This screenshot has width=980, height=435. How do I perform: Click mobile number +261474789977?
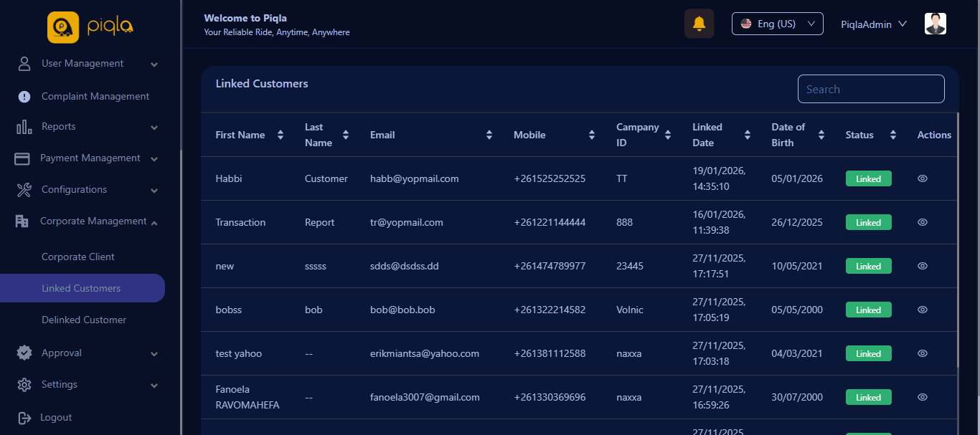tap(550, 266)
